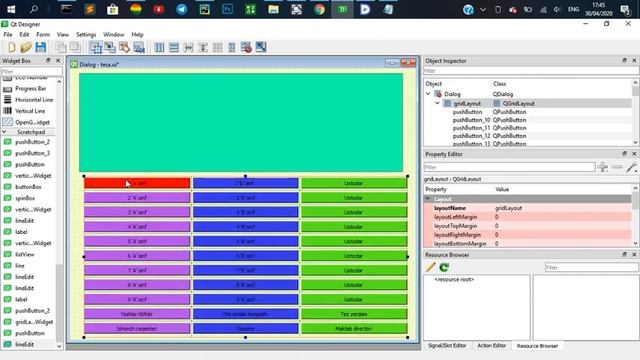Save the form with the floppy icon
This screenshot has width=640, height=360.
[x=40, y=47]
